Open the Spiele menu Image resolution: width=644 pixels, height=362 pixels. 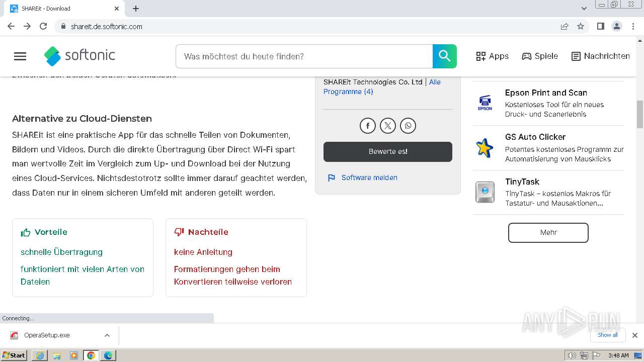[539, 56]
